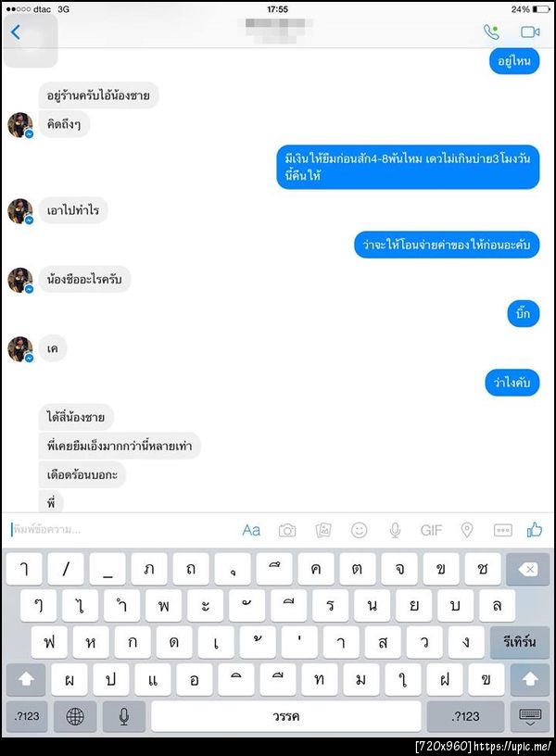Tap the keyboard dictation microphone key

124,716
